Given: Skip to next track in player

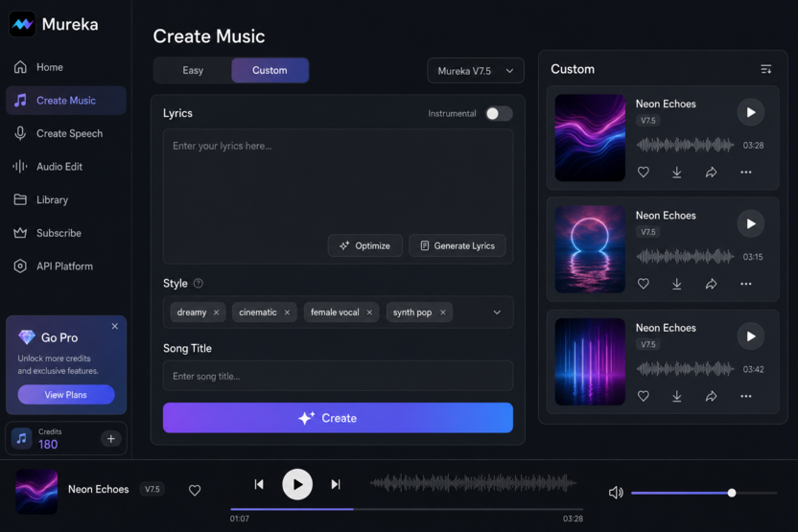Looking at the screenshot, I should pos(336,484).
